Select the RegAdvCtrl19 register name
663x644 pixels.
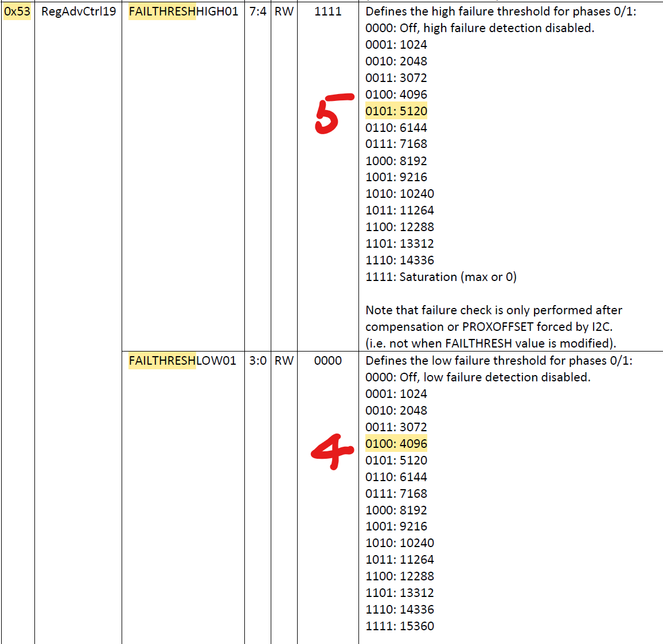pyautogui.click(x=79, y=11)
